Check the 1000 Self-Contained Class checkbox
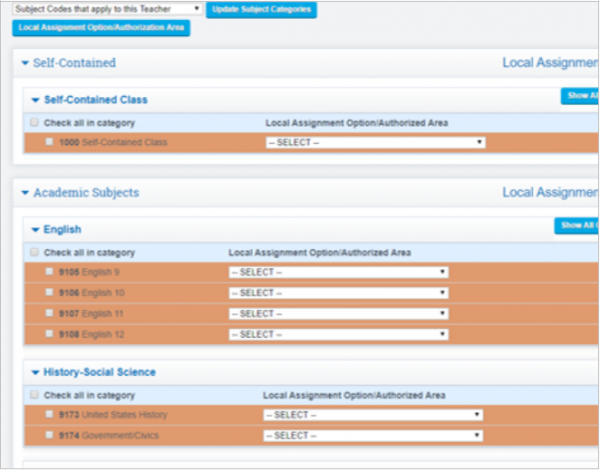Image resolution: width=600 pixels, height=471 pixels. [50, 142]
